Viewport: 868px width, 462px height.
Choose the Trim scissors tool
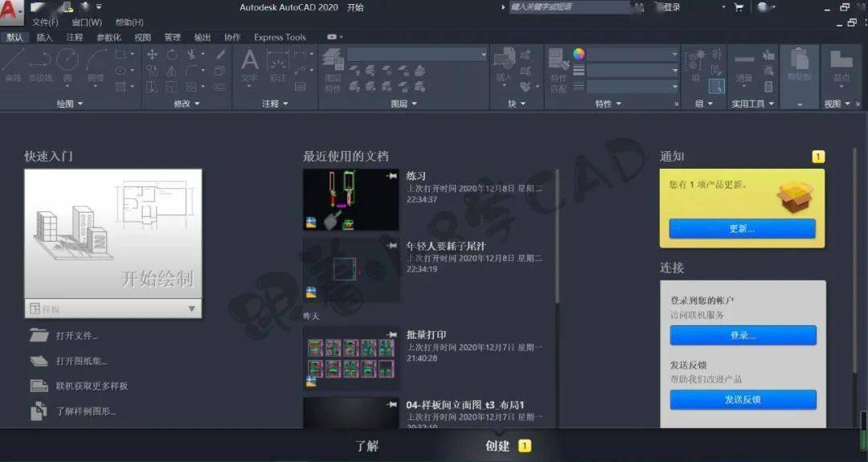click(x=191, y=54)
